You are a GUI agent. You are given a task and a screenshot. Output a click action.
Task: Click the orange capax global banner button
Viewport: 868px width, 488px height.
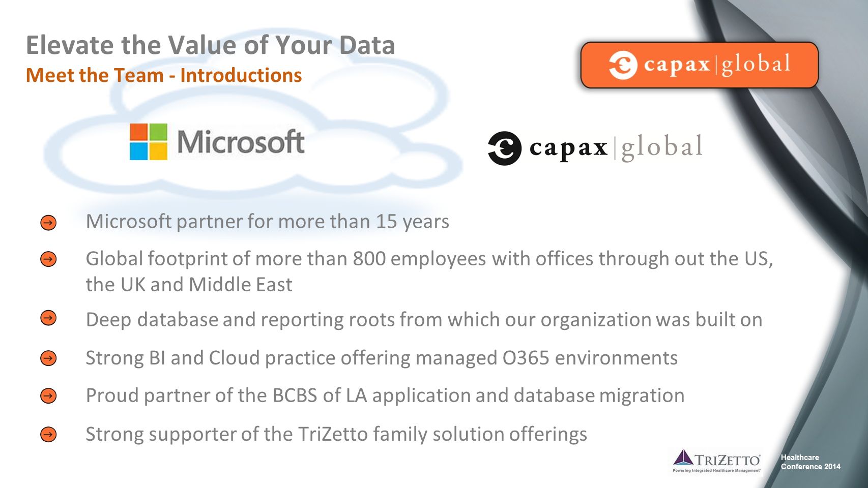[x=700, y=65]
